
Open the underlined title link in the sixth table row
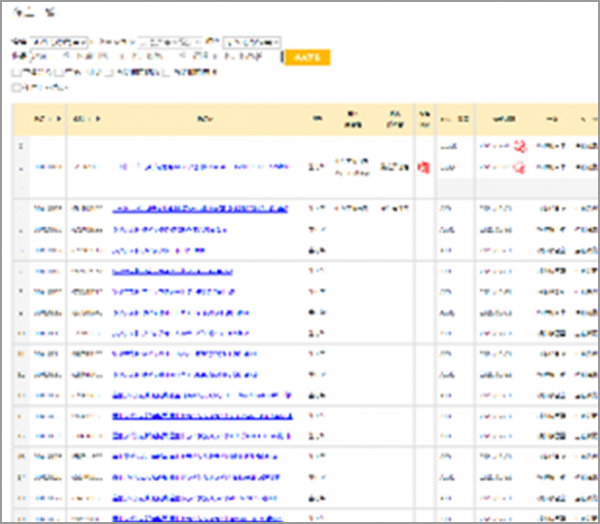coord(173,271)
